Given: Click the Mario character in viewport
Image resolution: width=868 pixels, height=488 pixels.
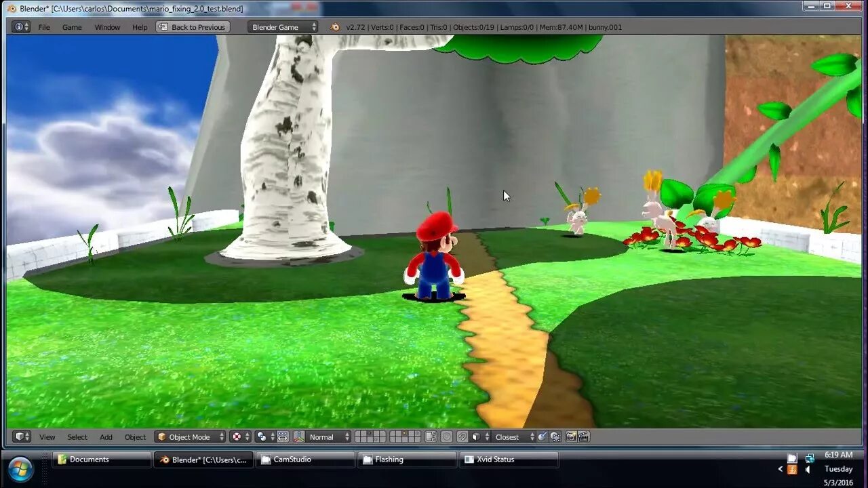Looking at the screenshot, I should click(x=434, y=256).
